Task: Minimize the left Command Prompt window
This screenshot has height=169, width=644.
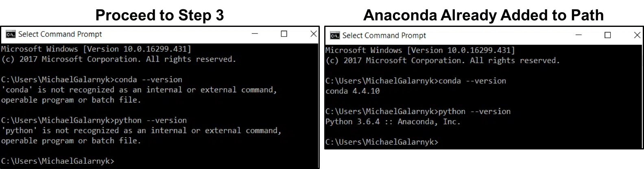Action: point(255,34)
